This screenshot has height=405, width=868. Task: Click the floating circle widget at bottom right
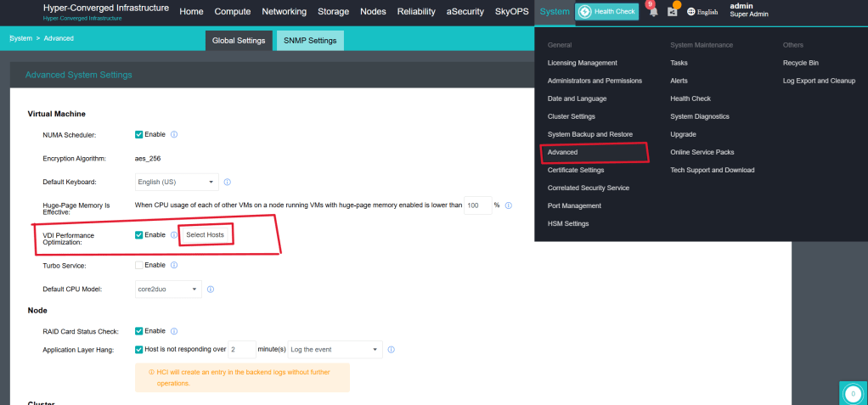click(x=854, y=394)
